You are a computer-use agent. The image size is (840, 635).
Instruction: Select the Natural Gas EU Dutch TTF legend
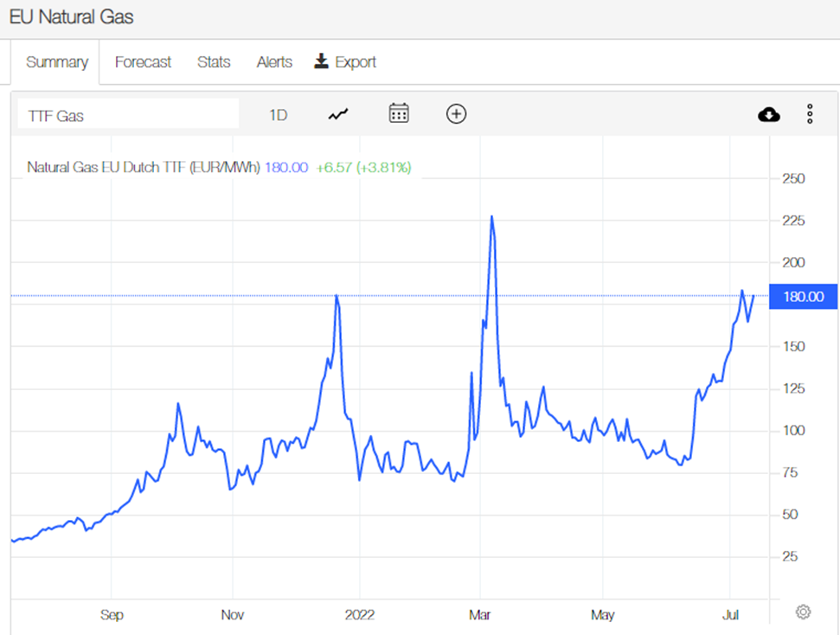click(x=143, y=167)
